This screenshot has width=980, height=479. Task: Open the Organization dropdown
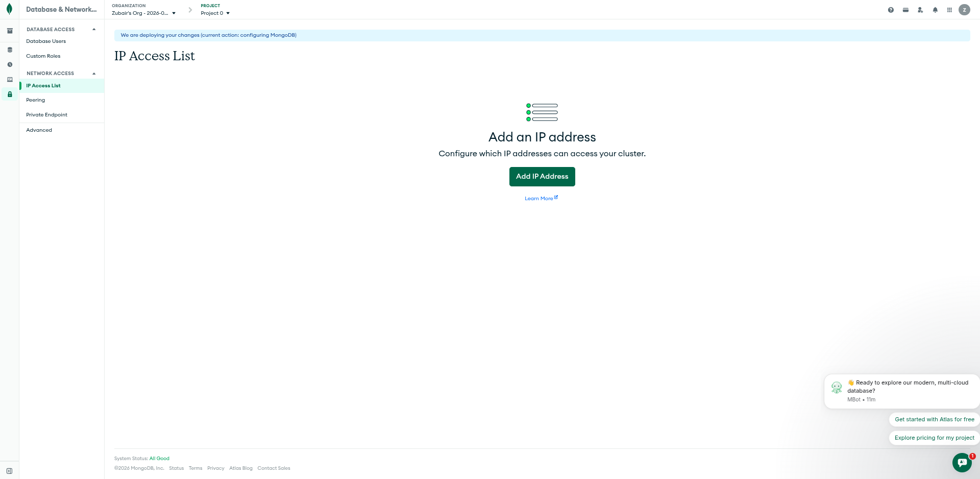click(x=144, y=13)
